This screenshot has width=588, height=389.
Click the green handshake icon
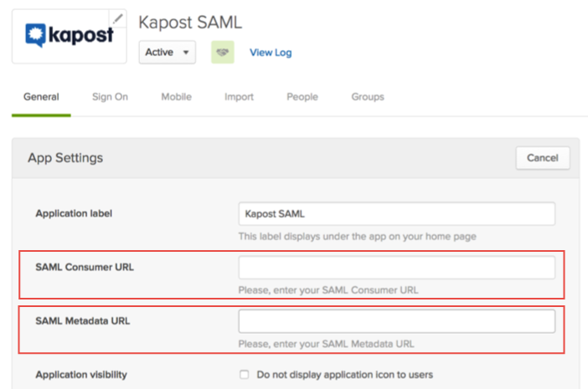[222, 52]
